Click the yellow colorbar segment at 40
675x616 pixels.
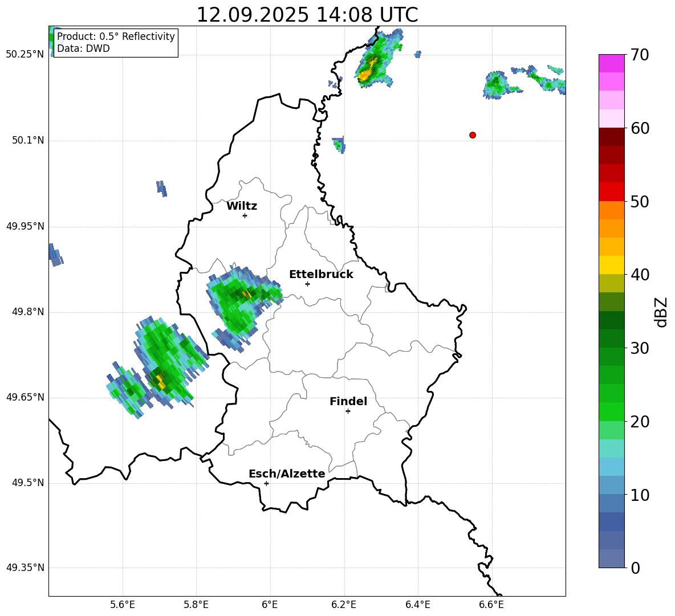click(x=611, y=265)
